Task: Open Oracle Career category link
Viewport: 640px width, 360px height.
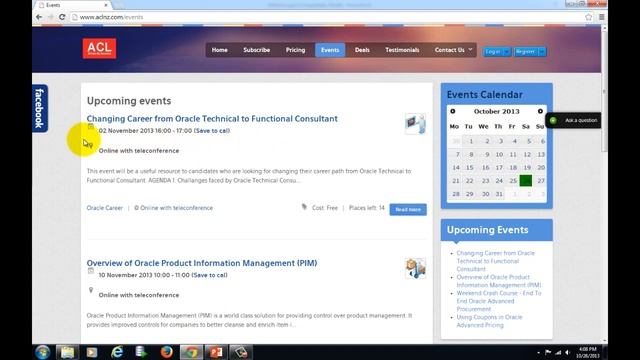Action: tap(104, 208)
